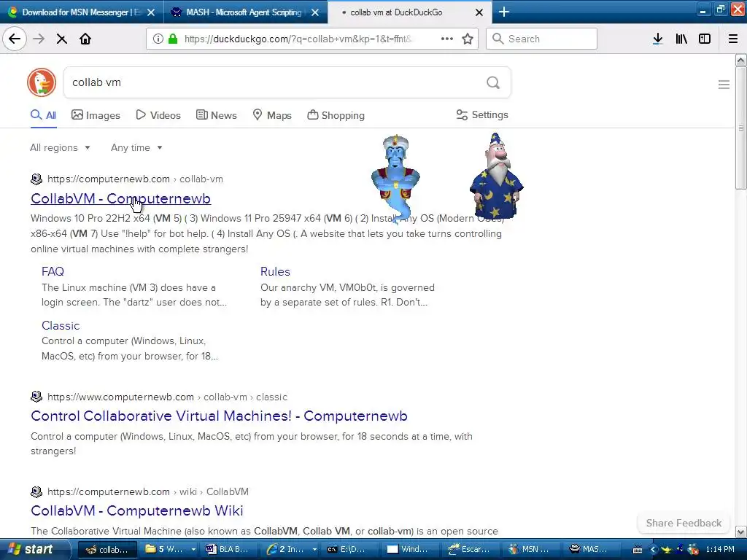Switch to Shopping results
747x560 pixels.
coord(336,115)
